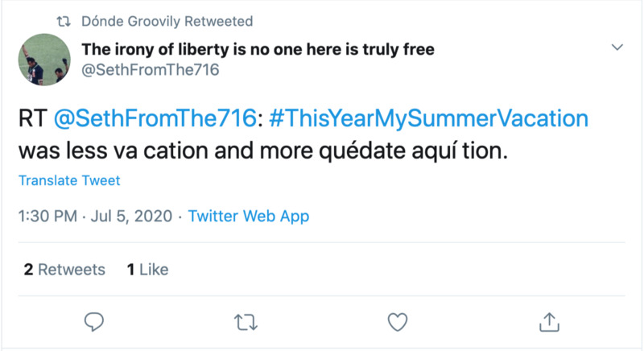Image resolution: width=644 pixels, height=351 pixels.
Task: Open the Twitter Web App source link
Action: pos(249,216)
